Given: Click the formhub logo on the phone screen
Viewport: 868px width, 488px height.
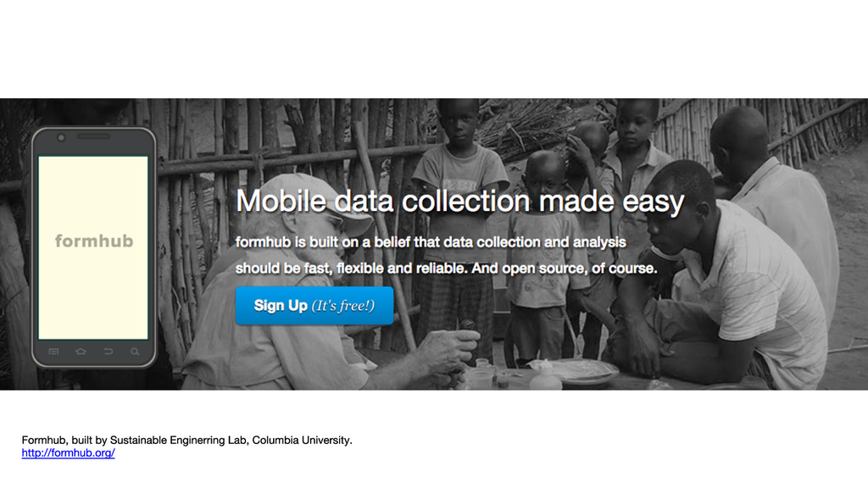Looking at the screenshot, I should tap(94, 241).
